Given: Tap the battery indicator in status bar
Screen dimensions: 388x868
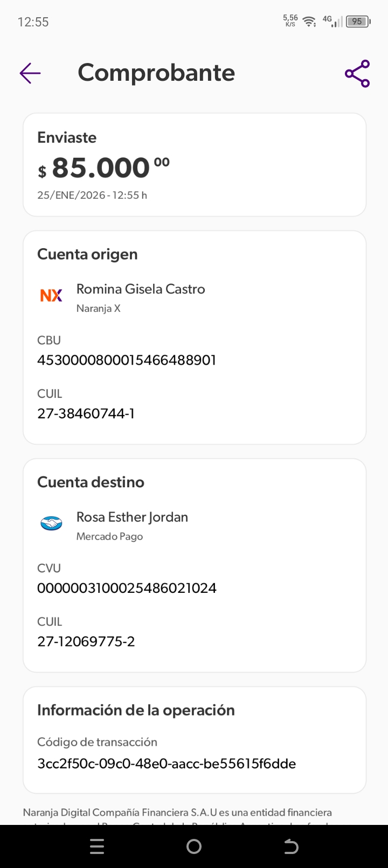Looking at the screenshot, I should (x=358, y=22).
